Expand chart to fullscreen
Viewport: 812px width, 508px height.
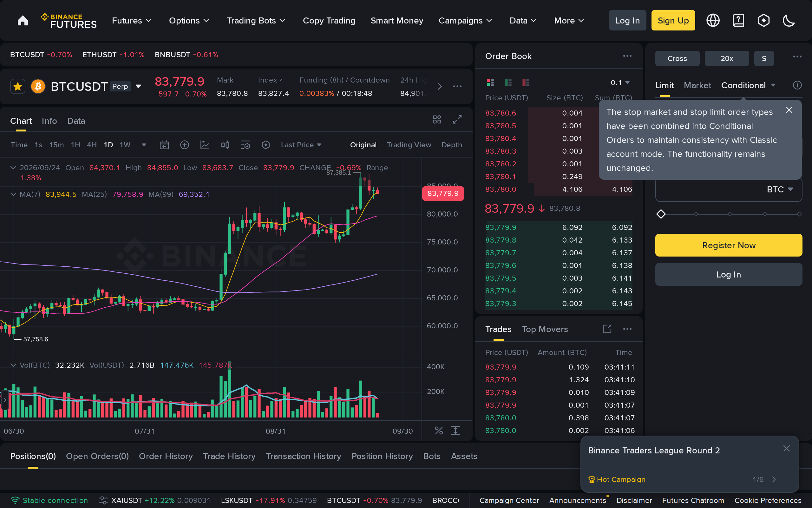457,119
